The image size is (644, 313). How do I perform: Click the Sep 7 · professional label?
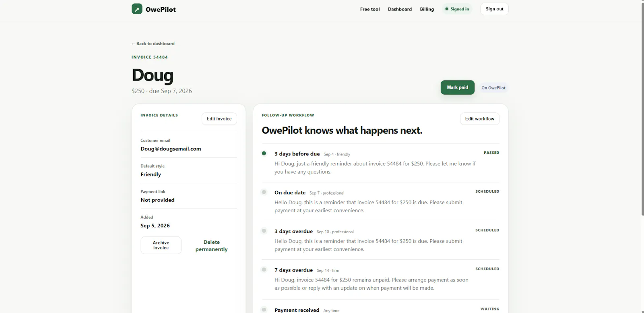[327, 193]
